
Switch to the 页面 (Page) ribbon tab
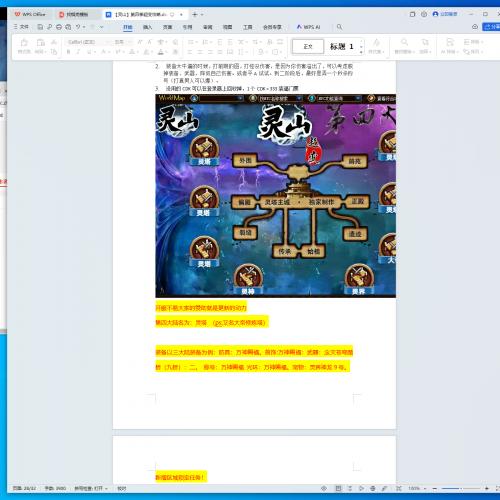167,27
